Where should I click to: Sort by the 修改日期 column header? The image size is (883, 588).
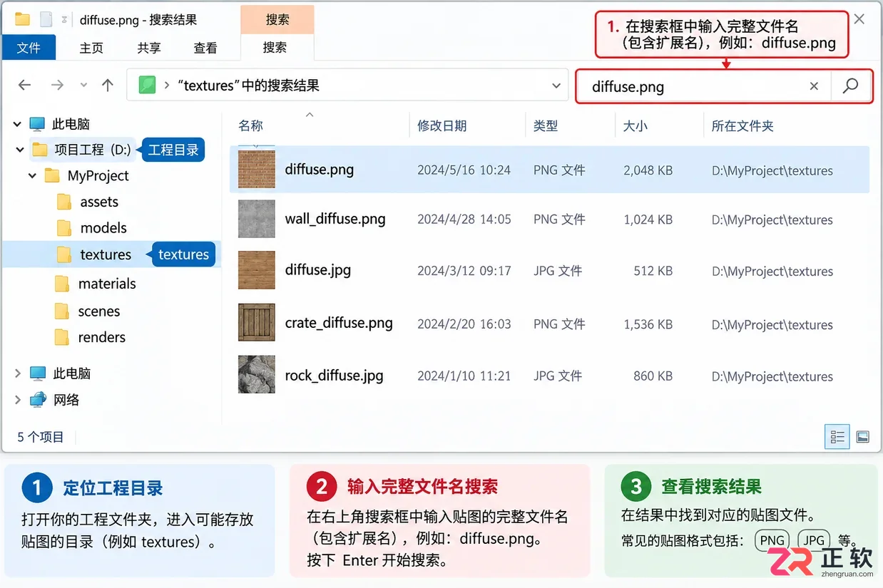tap(442, 125)
